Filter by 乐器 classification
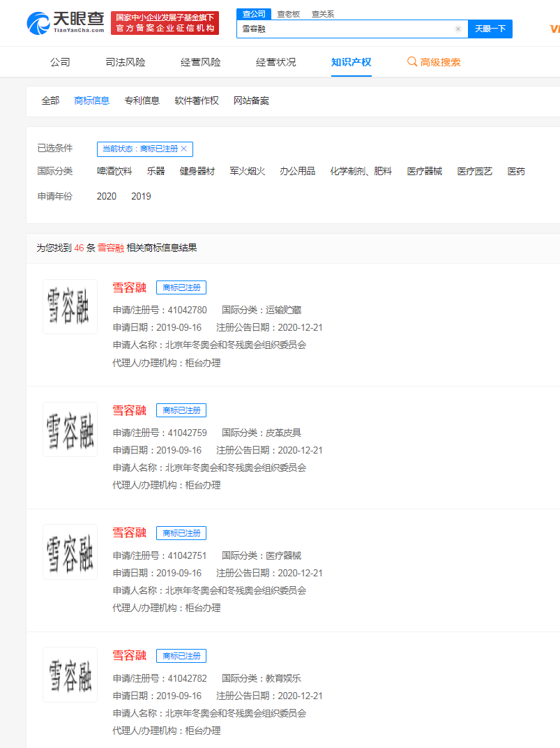 click(x=156, y=171)
